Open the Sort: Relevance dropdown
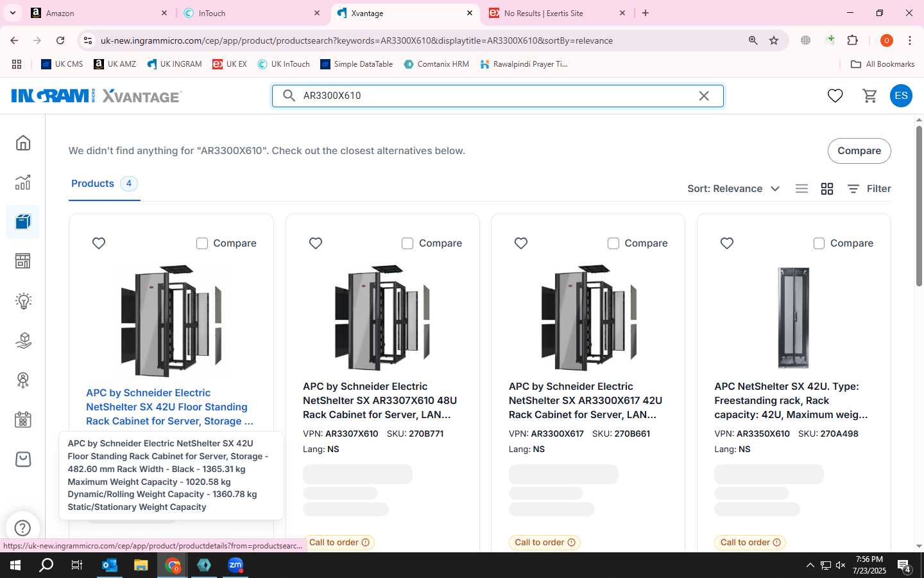 [733, 189]
